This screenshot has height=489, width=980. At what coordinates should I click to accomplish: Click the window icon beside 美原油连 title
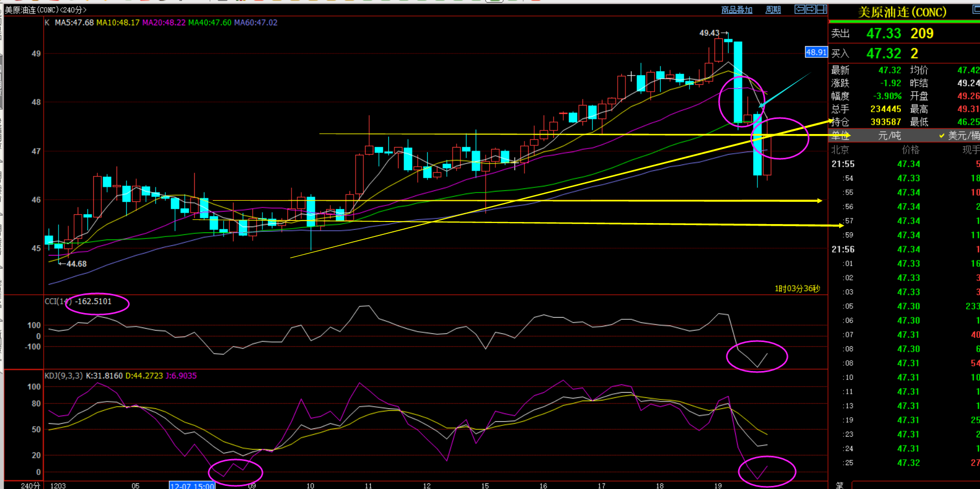[x=976, y=9]
